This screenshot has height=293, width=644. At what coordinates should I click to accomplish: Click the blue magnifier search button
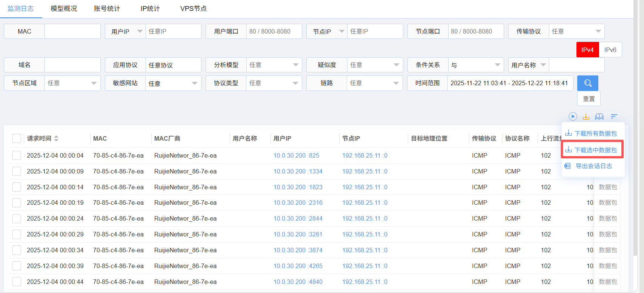pos(587,83)
